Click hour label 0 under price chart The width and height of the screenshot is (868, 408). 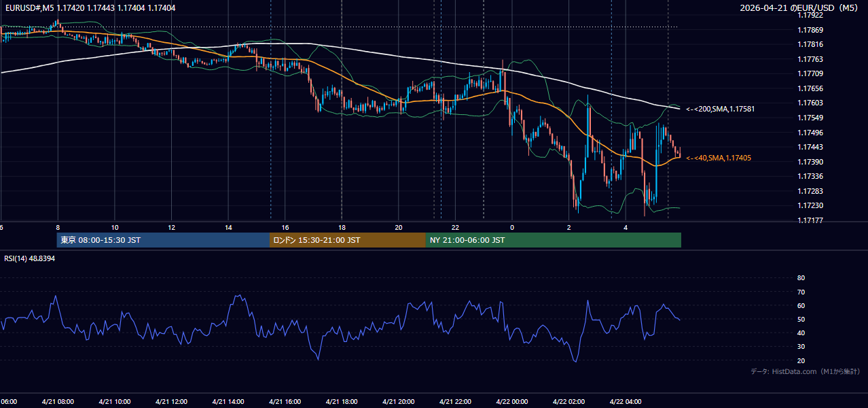(x=512, y=227)
